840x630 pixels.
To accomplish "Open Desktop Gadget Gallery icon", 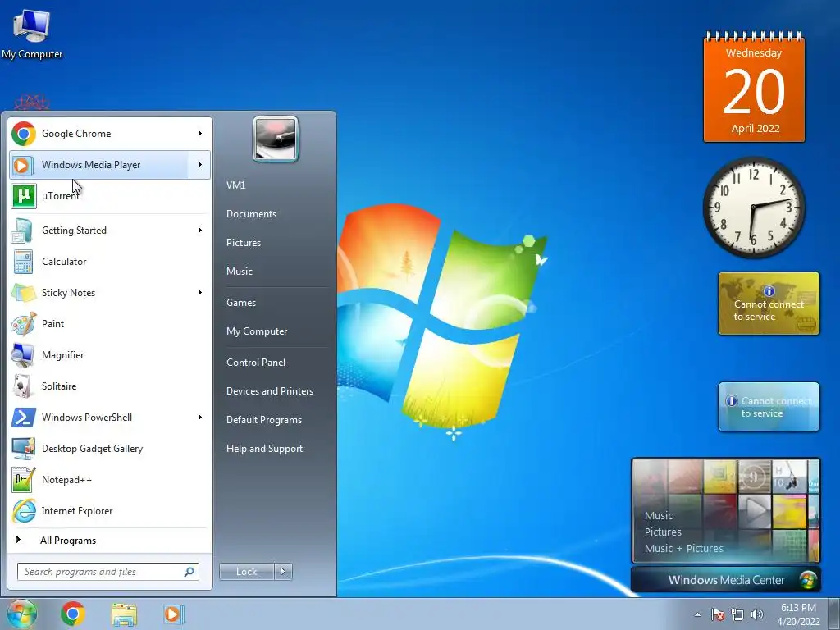I will (24, 449).
